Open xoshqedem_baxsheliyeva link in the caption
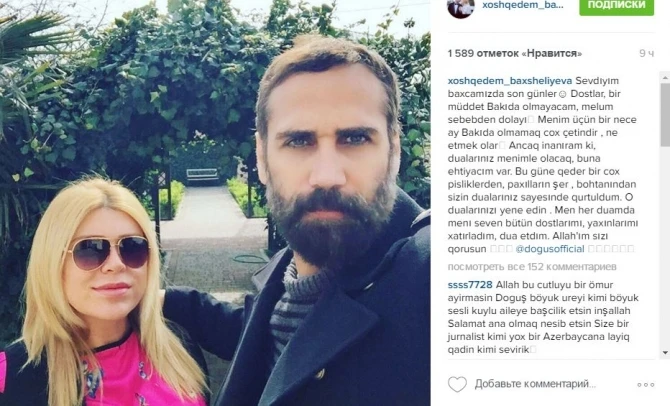670x406 pixels. click(x=510, y=81)
